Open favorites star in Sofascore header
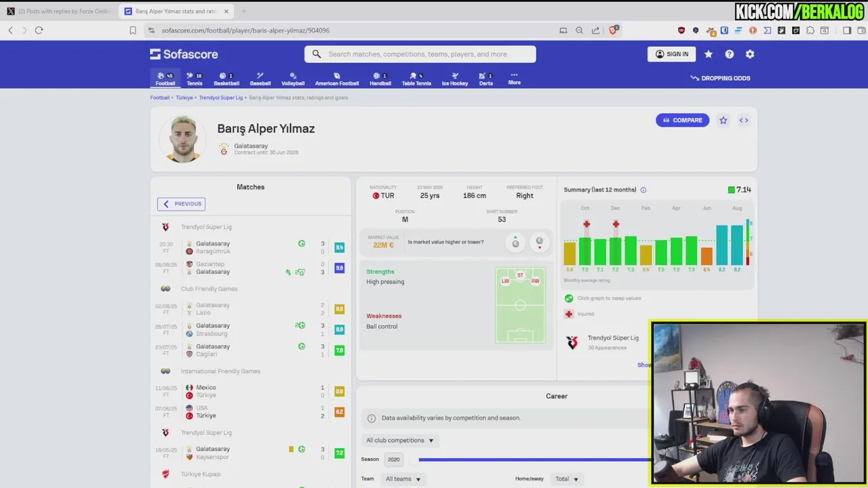This screenshot has width=868, height=488. click(709, 54)
